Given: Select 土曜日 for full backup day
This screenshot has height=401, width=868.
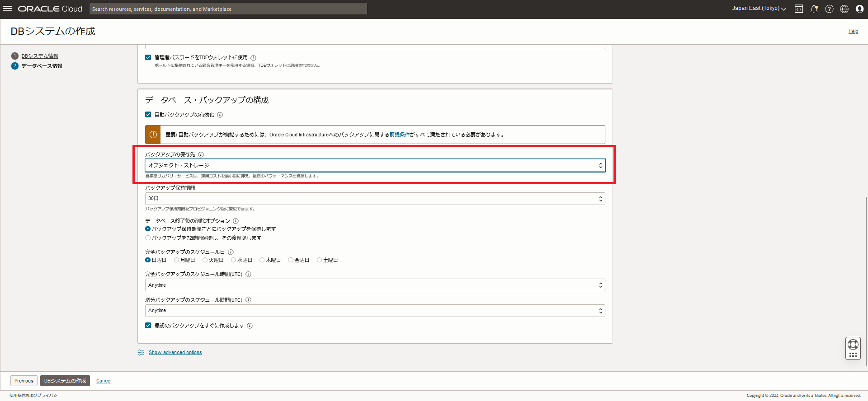Looking at the screenshot, I should tap(320, 260).
